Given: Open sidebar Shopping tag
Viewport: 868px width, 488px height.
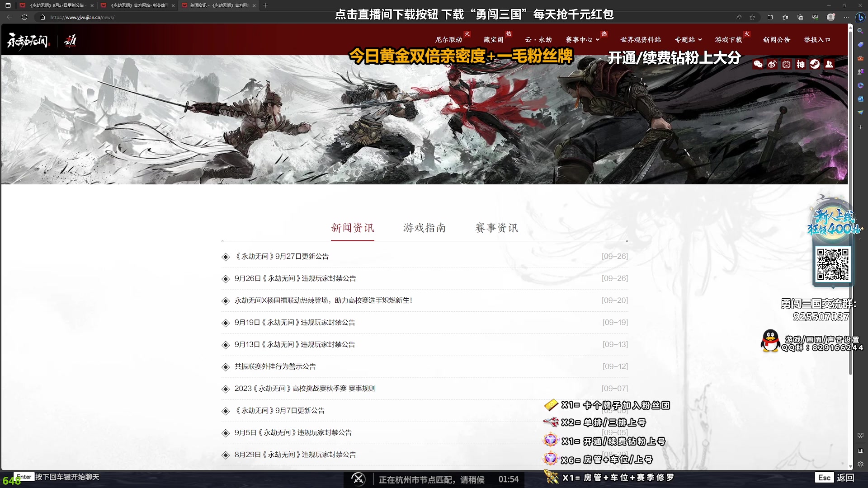Looking at the screenshot, I should click(861, 44).
